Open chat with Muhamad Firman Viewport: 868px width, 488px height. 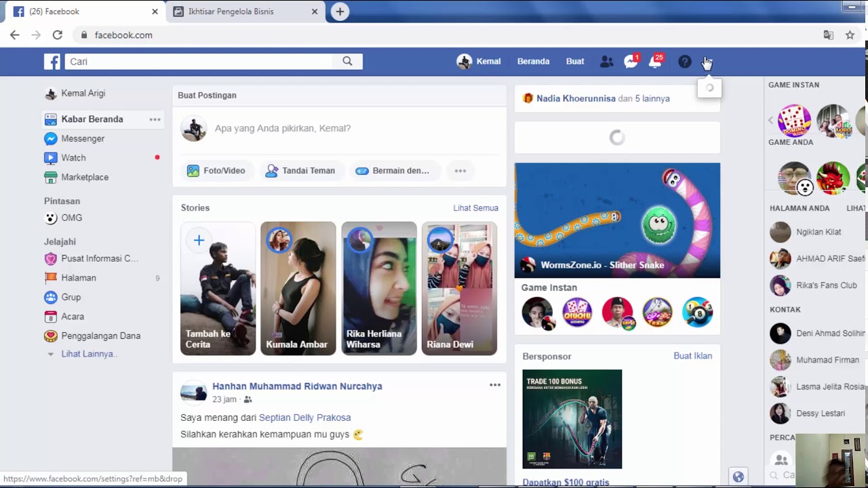coord(816,360)
